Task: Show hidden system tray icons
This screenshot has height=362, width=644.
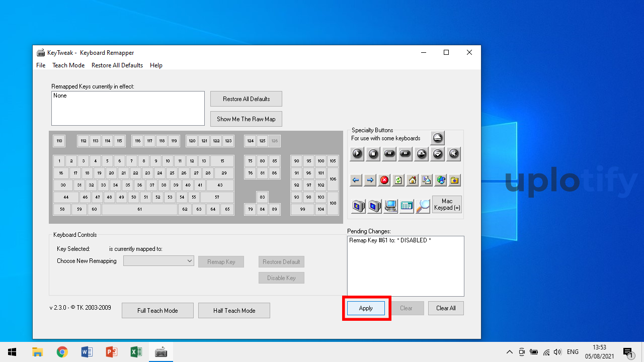Action: 509,352
